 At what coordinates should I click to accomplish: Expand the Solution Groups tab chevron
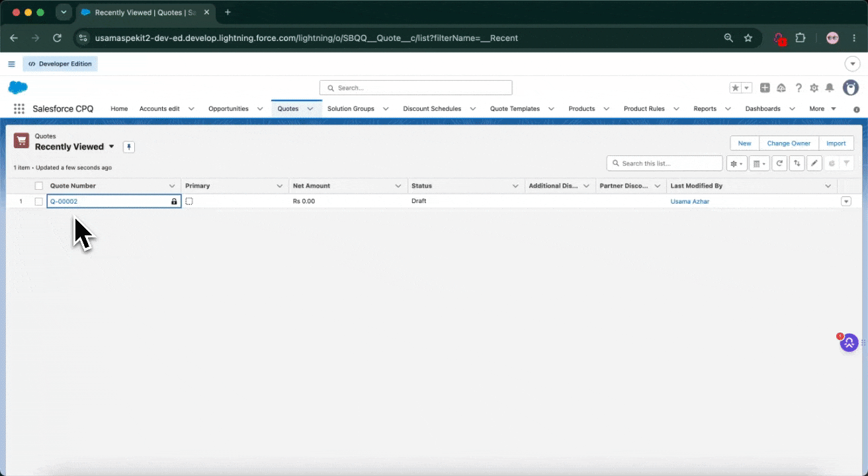(x=386, y=109)
